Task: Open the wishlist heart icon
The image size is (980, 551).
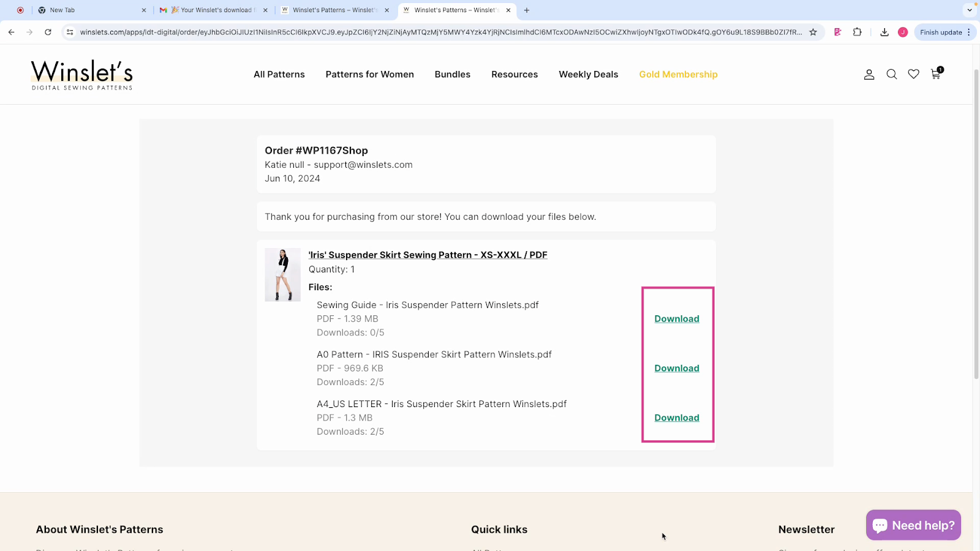Action: (x=914, y=74)
